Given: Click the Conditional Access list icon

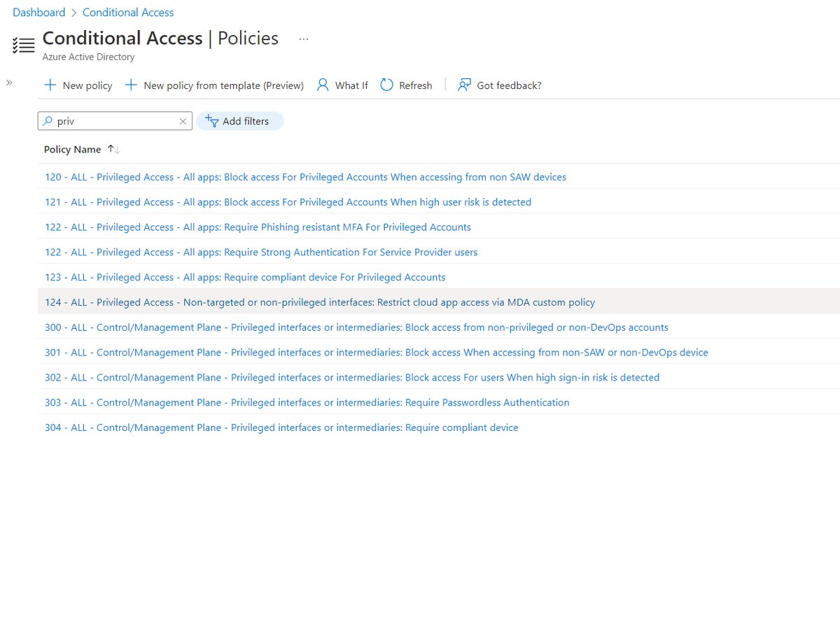Looking at the screenshot, I should [23, 45].
